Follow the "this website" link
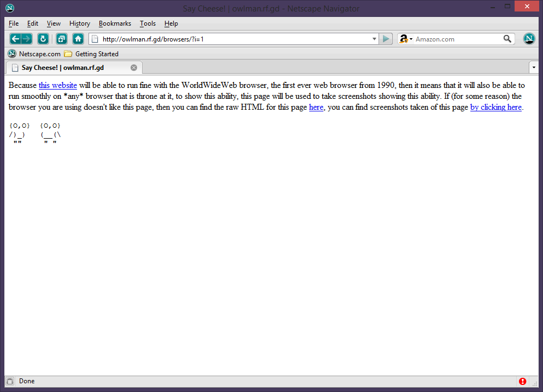Viewport: 543px width, 392px height. (57, 85)
